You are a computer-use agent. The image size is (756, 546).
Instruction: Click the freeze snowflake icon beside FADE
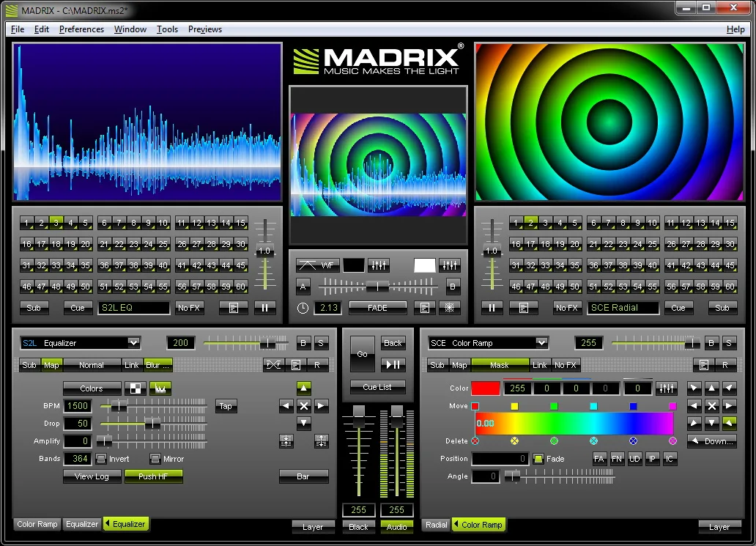[x=450, y=308]
